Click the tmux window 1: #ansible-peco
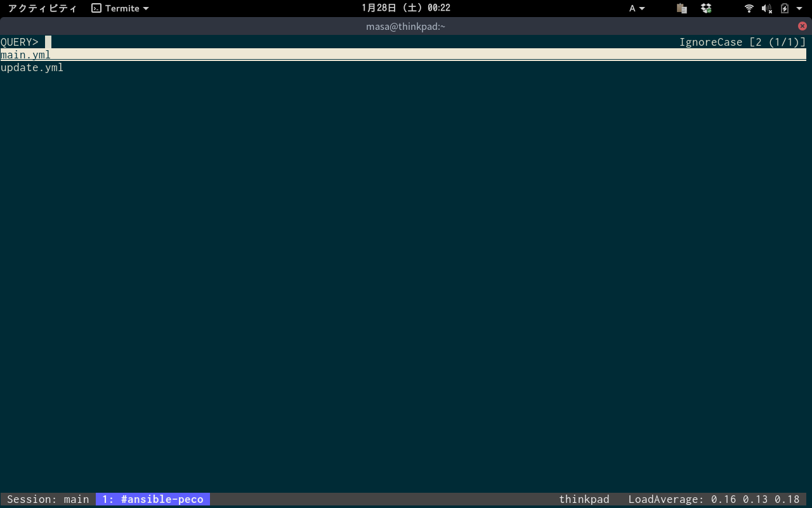 pos(153,499)
